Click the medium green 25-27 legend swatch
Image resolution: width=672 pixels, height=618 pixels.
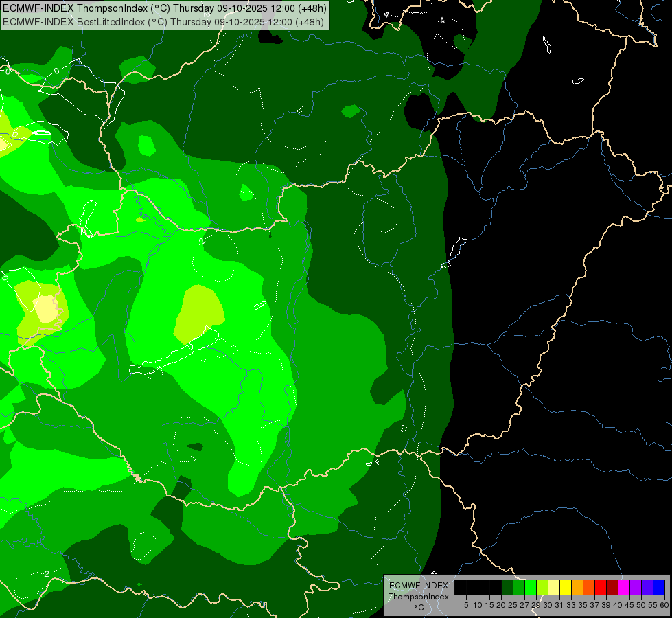(x=519, y=587)
